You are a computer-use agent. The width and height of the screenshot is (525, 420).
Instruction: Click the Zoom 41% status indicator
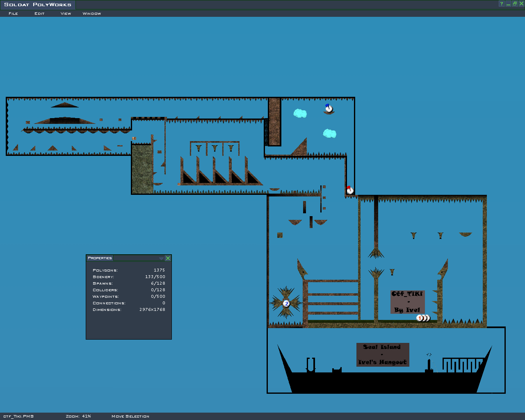78,416
